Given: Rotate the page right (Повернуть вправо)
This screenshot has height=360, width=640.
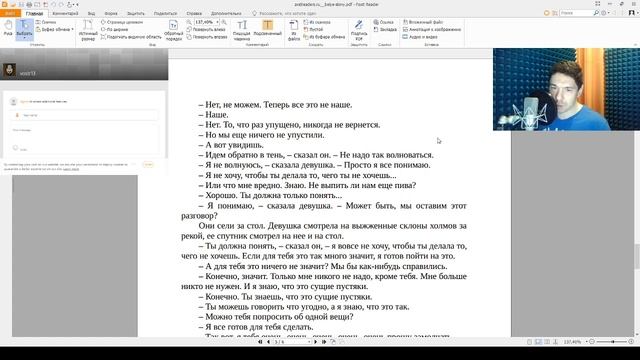Looking at the screenshot, I should [207, 37].
